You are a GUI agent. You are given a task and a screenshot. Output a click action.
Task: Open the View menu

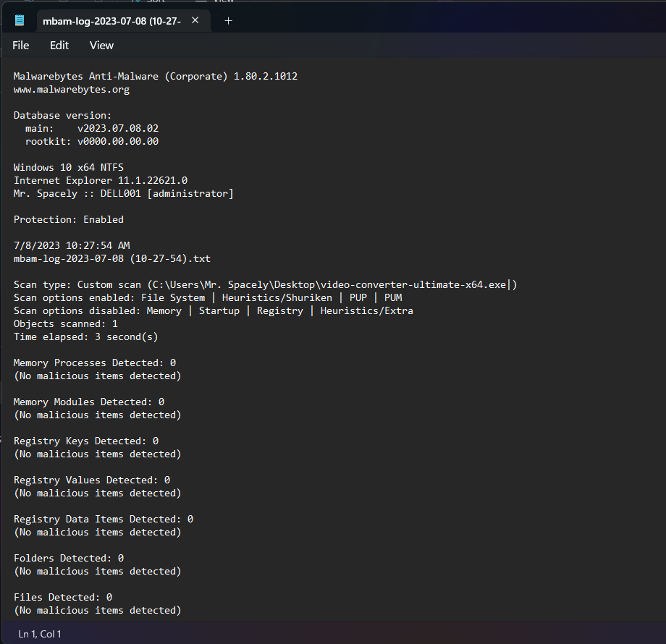point(101,46)
